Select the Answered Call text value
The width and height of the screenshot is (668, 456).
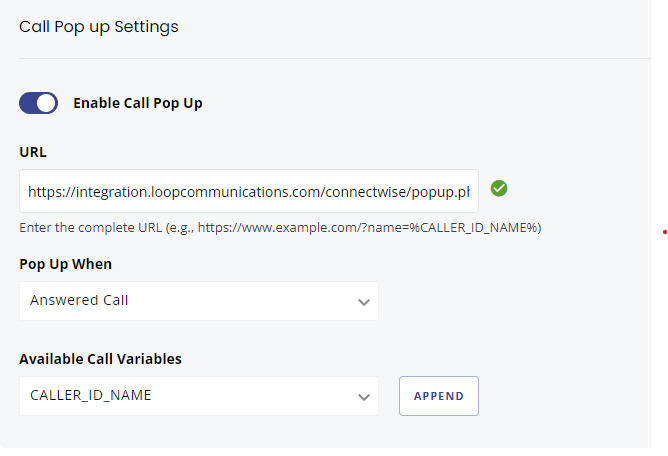click(x=79, y=300)
